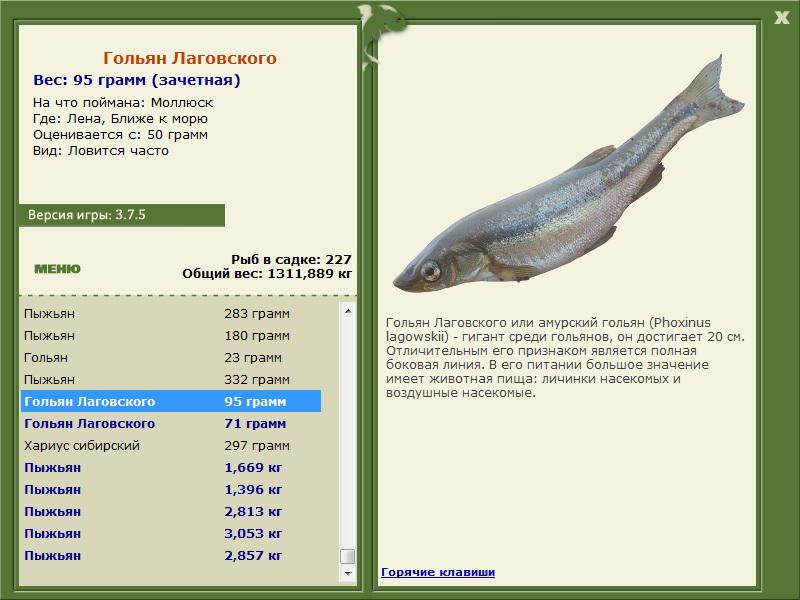This screenshot has width=800, height=600.
Task: Click the Оценивается с: 50 грамм line
Action: (x=120, y=135)
